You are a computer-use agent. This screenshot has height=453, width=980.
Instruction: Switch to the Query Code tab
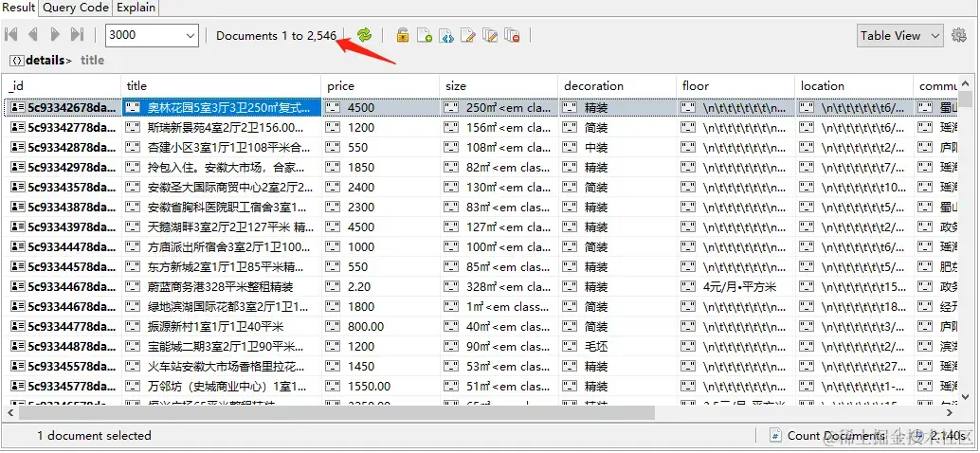click(x=76, y=8)
